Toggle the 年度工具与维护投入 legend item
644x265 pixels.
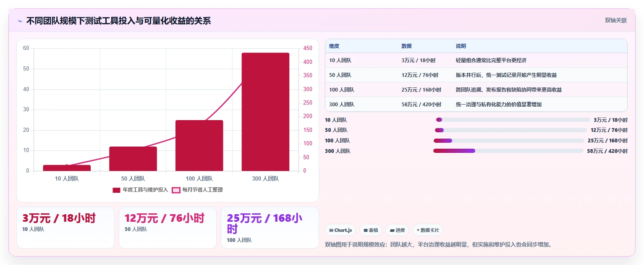click(x=140, y=190)
